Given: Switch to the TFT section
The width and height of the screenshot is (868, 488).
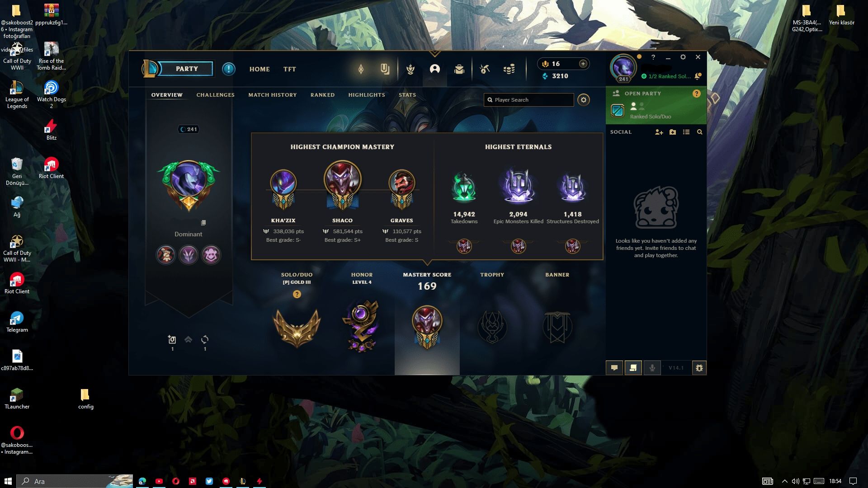Looking at the screenshot, I should [x=290, y=69].
